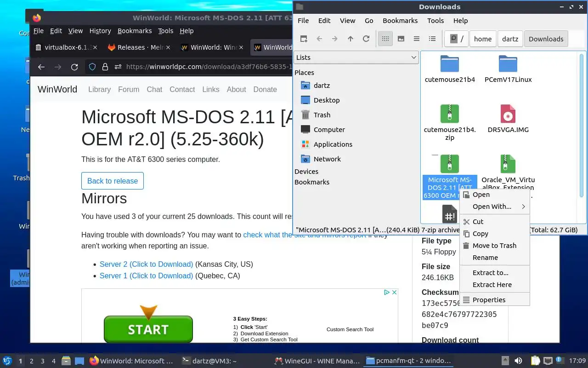Image resolution: width=588 pixels, height=368 pixels.
Task: Open file manager Bookmarks menu
Action: 400,21
